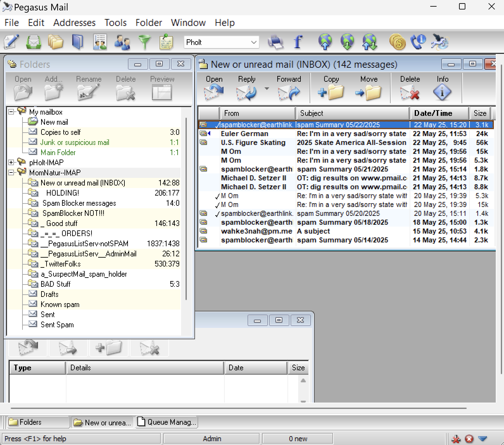The width and height of the screenshot is (504, 445).
Task: Click the printer icon in main toolbar
Action: (275, 42)
